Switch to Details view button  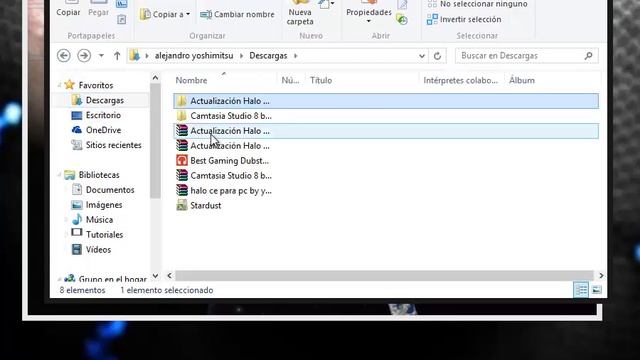pos(581,290)
